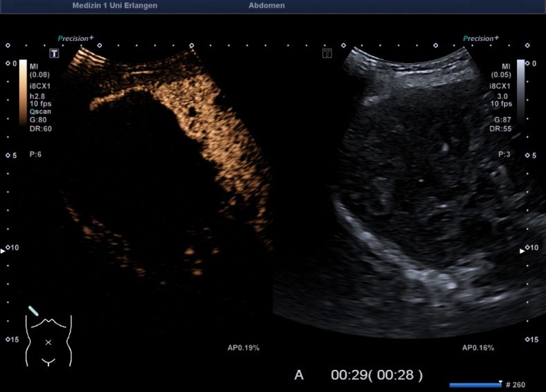
Task: Click the Abdomen preset label in header
Action: (x=266, y=6)
